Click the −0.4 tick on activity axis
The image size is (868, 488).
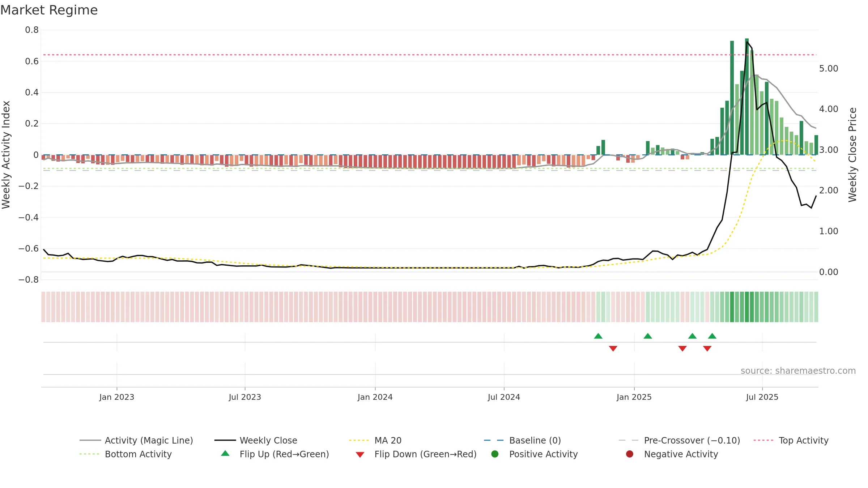point(29,217)
